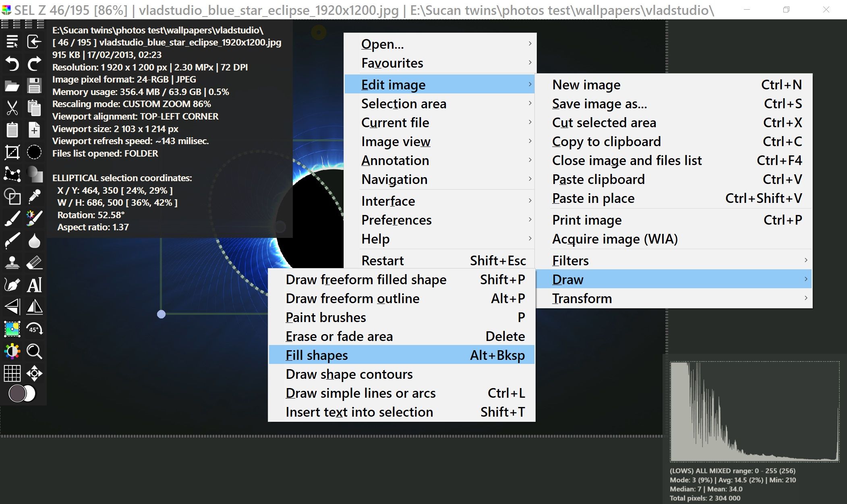
Task: Select the elliptical selection circle icon
Action: pyautogui.click(x=35, y=152)
